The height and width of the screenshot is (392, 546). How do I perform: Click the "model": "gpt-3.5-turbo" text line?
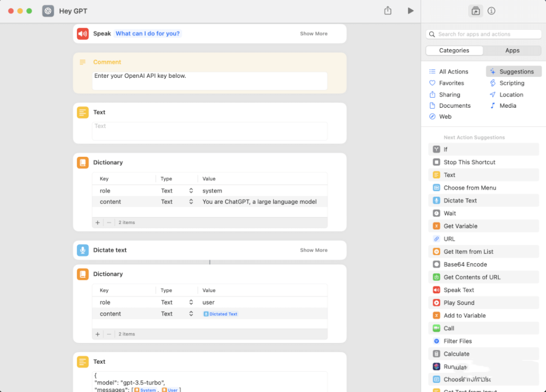(x=130, y=382)
